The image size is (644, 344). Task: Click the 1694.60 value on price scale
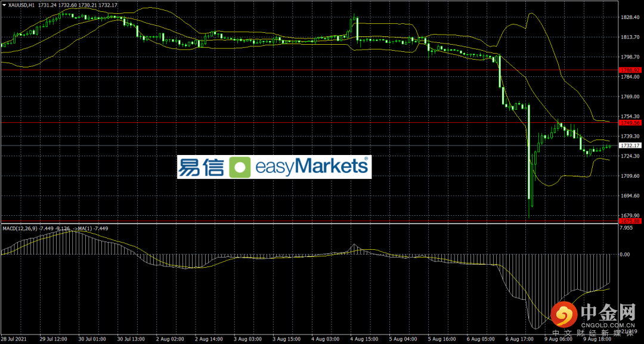pyautogui.click(x=631, y=196)
